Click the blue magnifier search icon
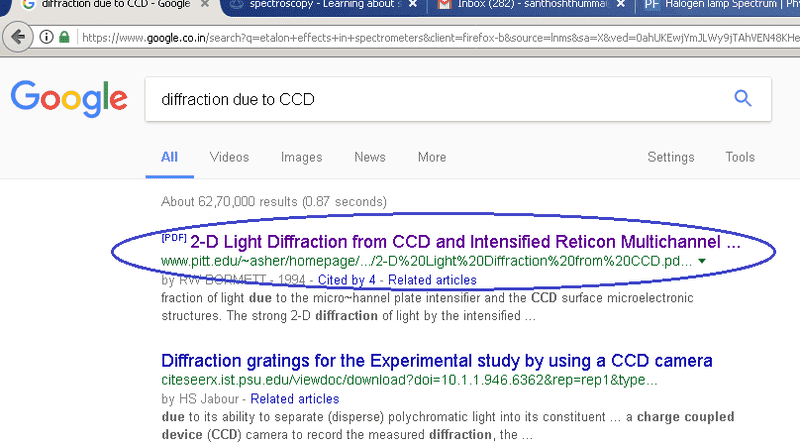Screen dimensions: 800x446 click(742, 98)
